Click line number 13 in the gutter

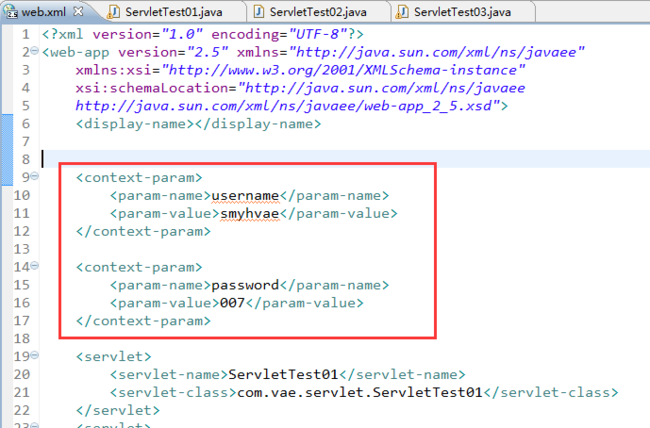(22, 249)
